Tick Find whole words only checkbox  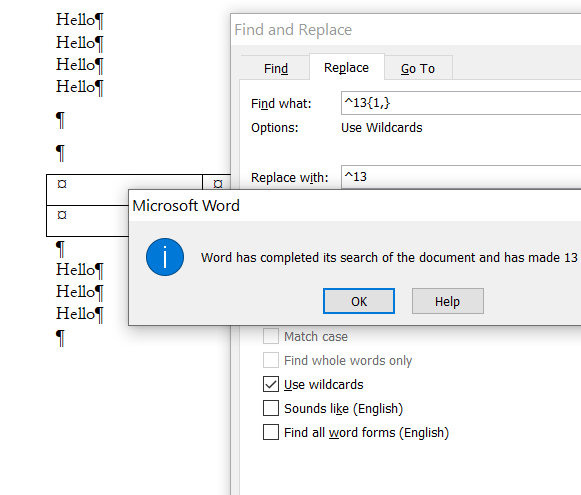point(271,360)
